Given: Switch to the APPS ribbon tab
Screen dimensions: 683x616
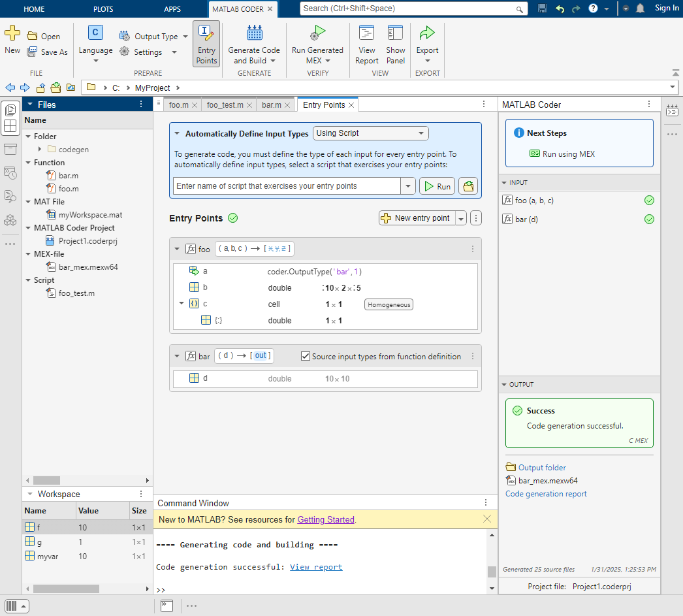Looking at the screenshot, I should [x=172, y=8].
